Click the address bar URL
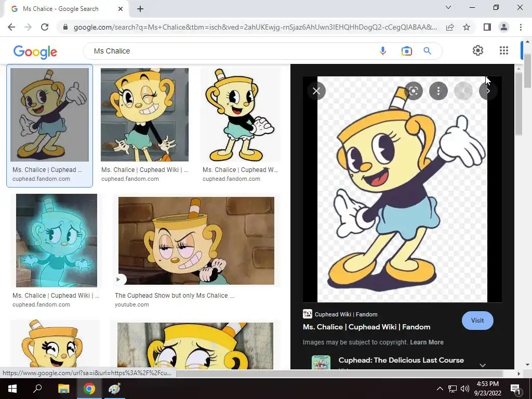 click(255, 27)
